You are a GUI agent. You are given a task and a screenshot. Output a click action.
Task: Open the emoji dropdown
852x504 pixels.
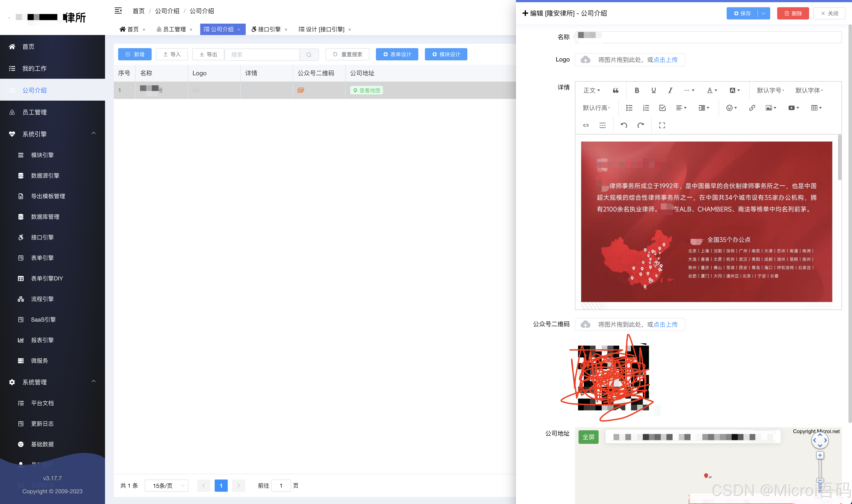coord(731,108)
